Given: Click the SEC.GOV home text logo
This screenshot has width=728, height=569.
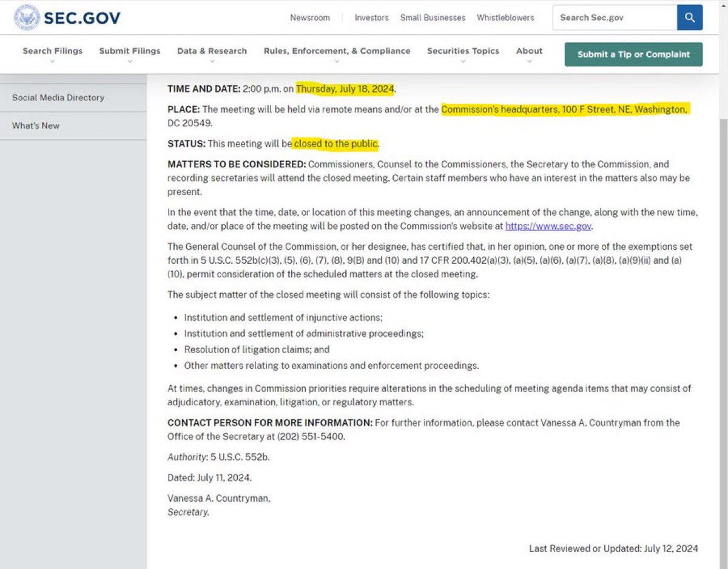Looking at the screenshot, I should [82, 18].
